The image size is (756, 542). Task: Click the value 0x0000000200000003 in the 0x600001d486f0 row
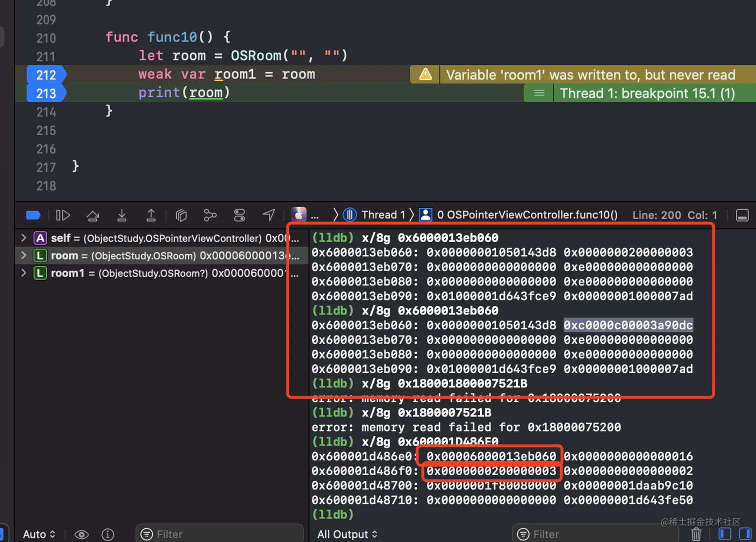pyautogui.click(x=491, y=471)
